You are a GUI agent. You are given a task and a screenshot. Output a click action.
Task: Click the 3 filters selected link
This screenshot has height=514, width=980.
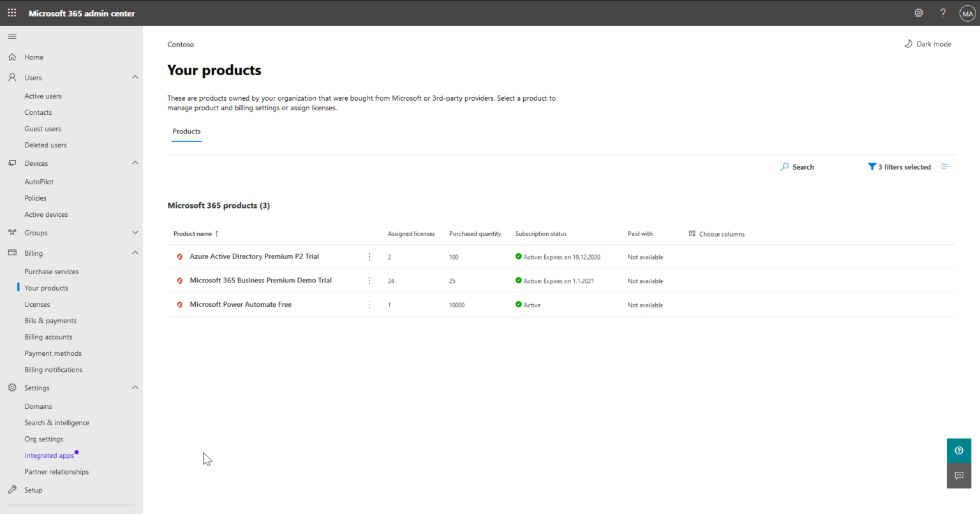[x=904, y=166]
